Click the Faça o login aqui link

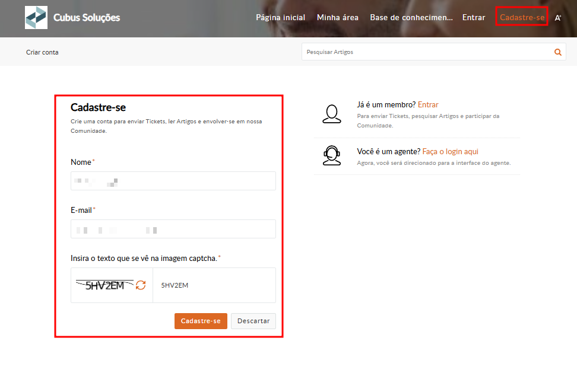tap(450, 152)
